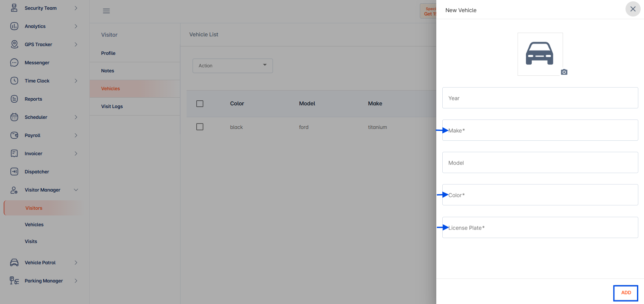Click the hamburger menu icon

106,11
